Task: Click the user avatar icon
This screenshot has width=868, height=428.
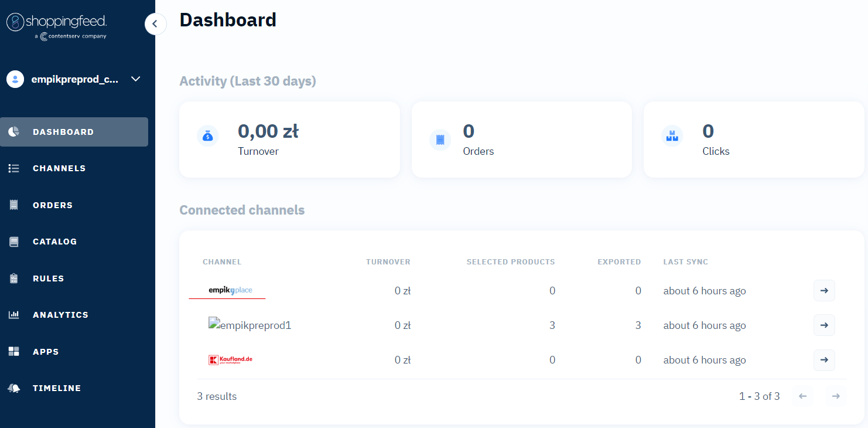Action: (x=15, y=79)
